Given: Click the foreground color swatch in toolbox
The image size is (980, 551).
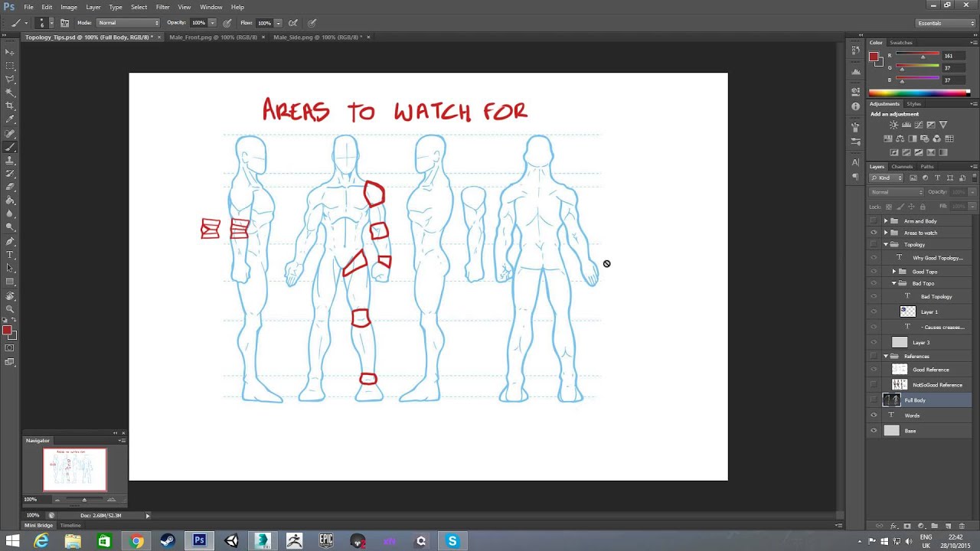Looking at the screenshot, I should click(x=7, y=331).
